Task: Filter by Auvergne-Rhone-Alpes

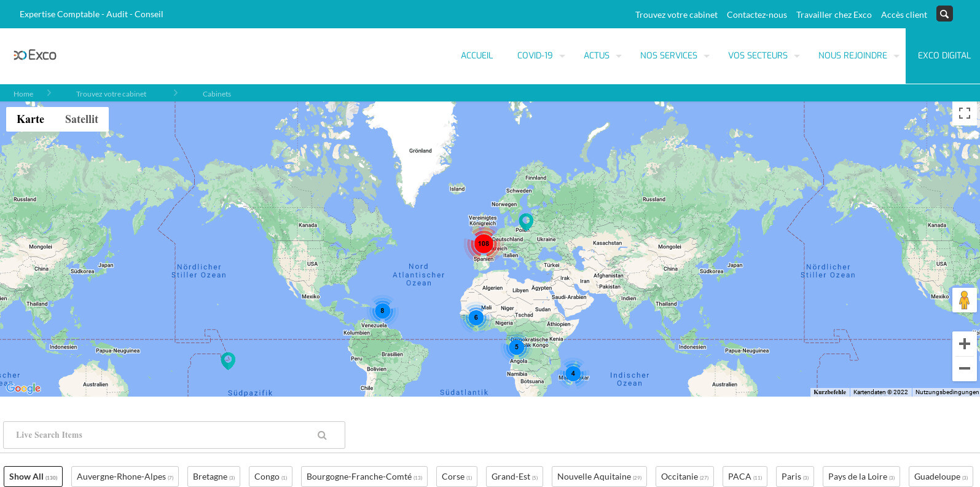Action: click(125, 477)
